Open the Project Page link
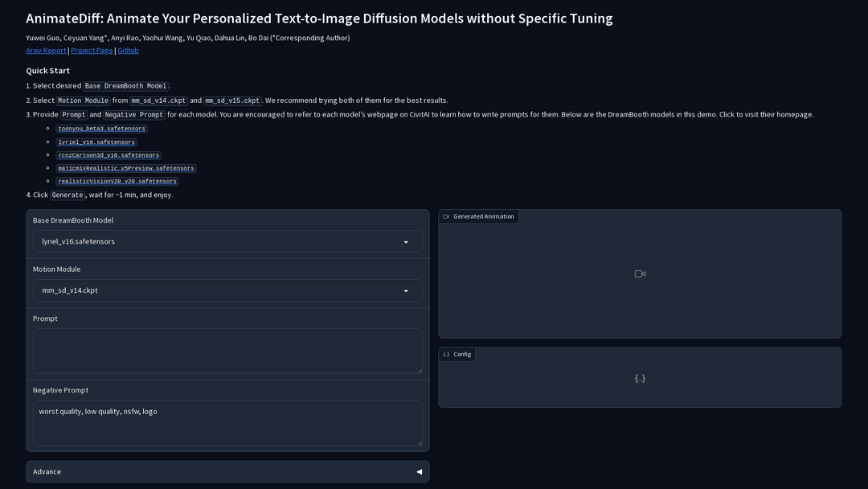Image resolution: width=868 pixels, height=489 pixels. coord(92,51)
